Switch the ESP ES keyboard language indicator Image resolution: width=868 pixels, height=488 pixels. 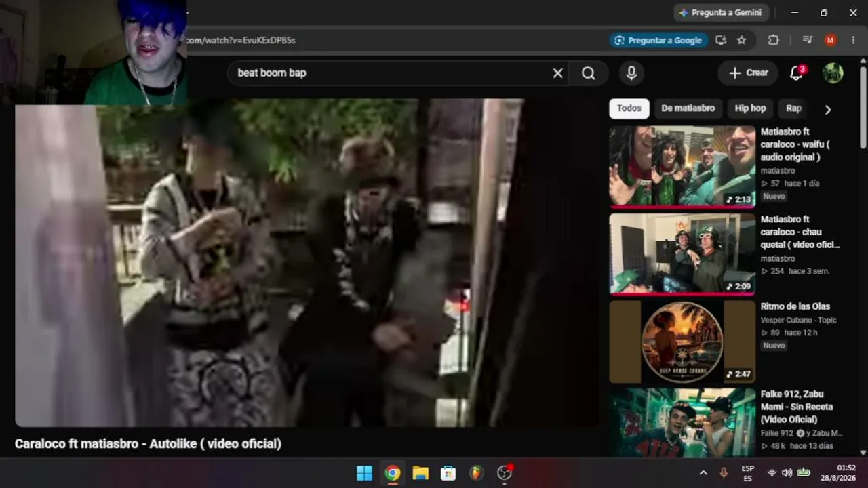pyautogui.click(x=747, y=473)
